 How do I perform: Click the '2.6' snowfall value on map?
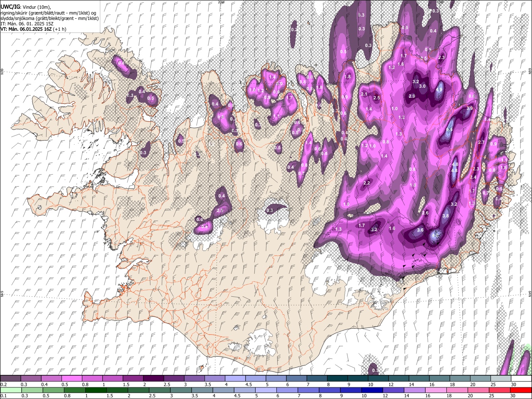pos(425,213)
